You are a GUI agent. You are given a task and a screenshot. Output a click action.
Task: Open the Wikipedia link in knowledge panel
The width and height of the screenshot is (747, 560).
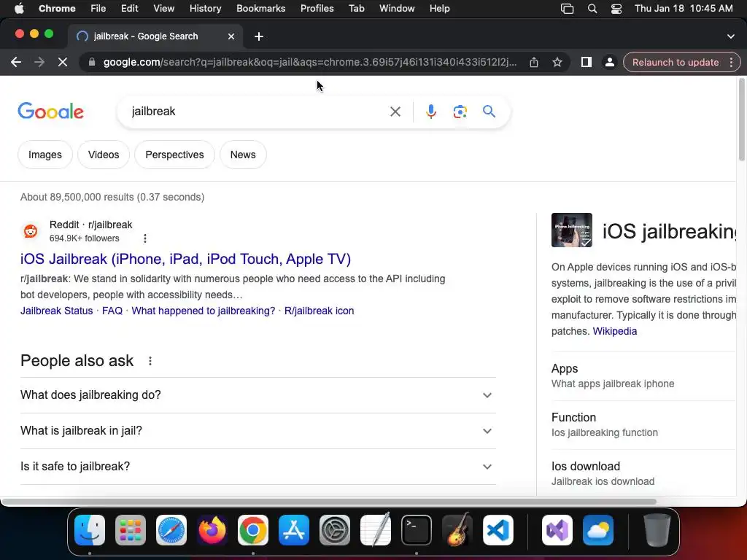coord(614,332)
